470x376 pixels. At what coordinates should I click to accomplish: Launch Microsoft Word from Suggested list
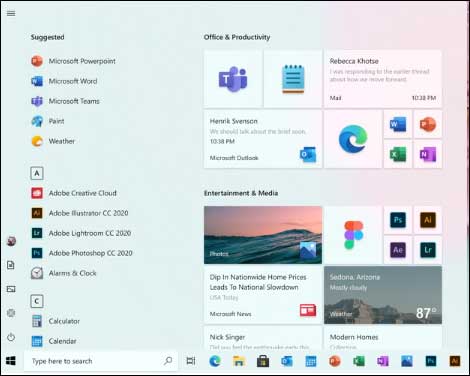pyautogui.click(x=64, y=81)
